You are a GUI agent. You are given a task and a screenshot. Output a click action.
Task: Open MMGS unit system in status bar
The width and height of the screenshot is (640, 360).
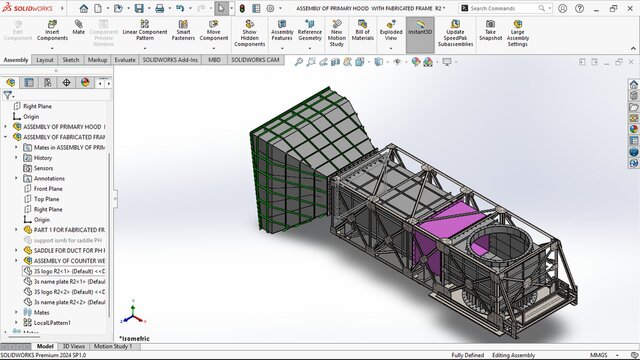click(x=599, y=355)
